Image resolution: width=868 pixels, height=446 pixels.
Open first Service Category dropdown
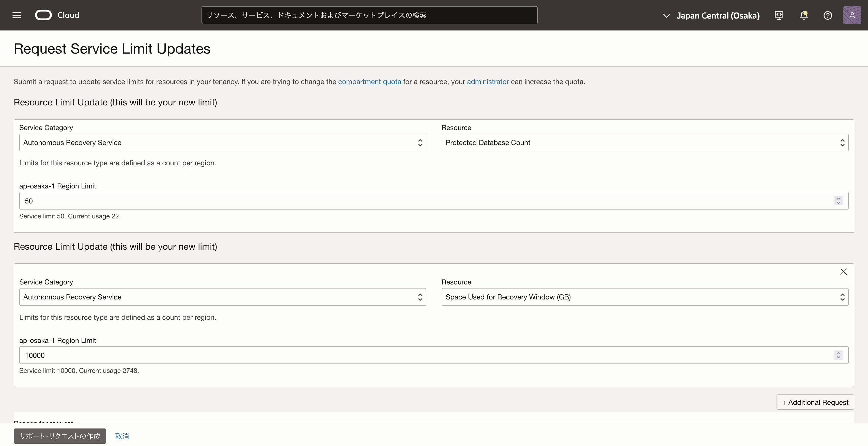coord(222,142)
